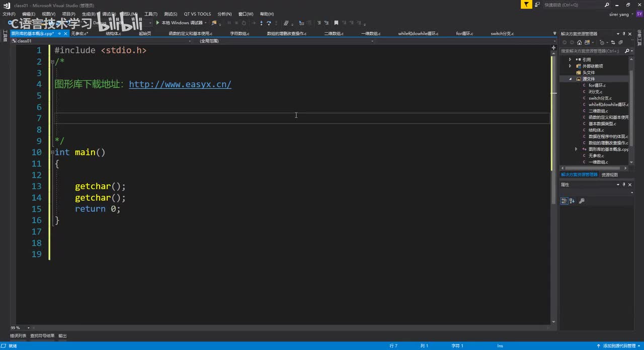Pin the Solution Explorer panel

(624, 34)
